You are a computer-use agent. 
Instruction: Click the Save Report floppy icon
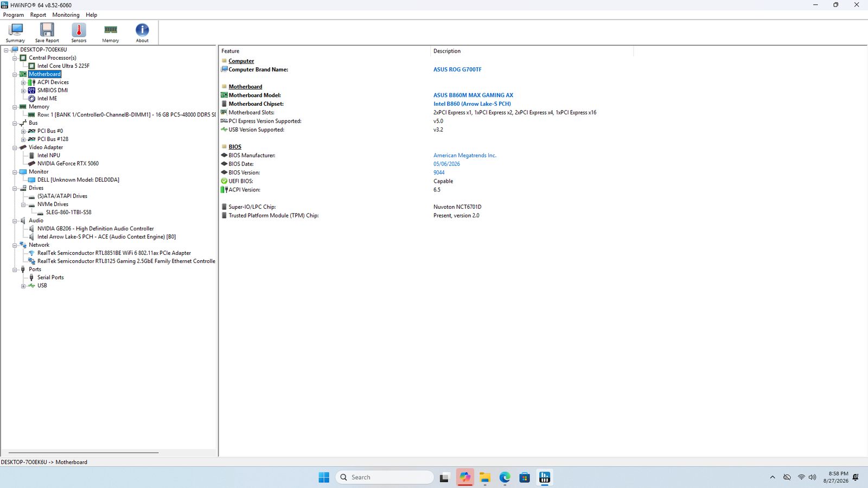point(47,29)
